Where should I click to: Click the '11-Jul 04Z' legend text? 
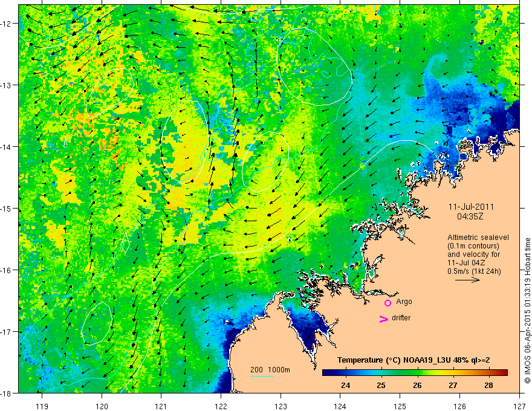pyautogui.click(x=466, y=263)
